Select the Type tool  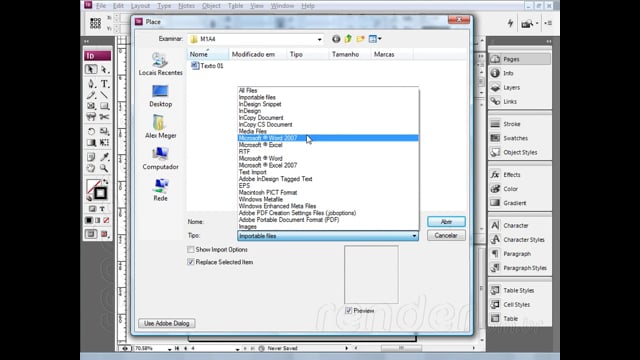(x=104, y=84)
